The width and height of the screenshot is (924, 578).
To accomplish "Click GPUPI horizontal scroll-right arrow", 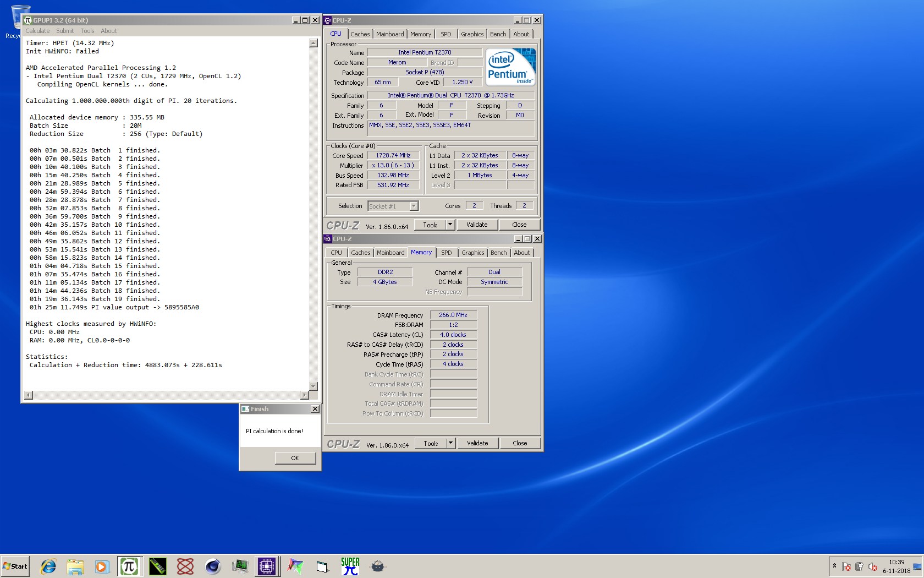I will pos(305,395).
